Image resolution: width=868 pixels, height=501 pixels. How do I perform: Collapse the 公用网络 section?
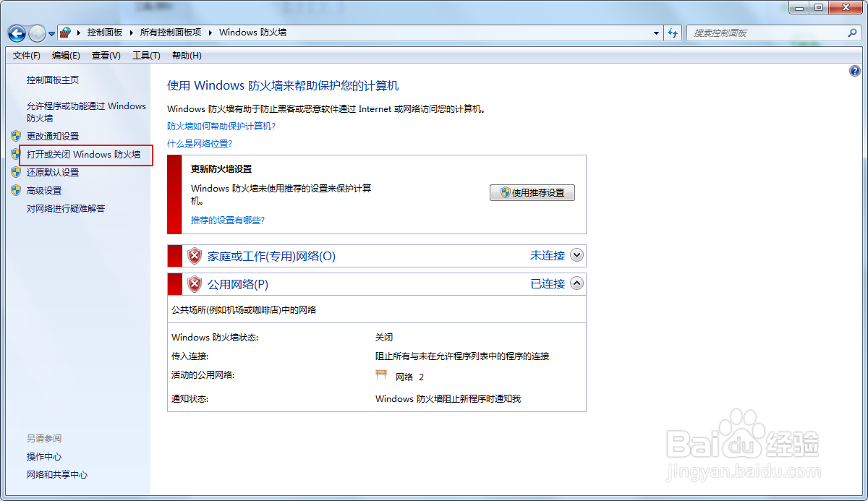(576, 283)
